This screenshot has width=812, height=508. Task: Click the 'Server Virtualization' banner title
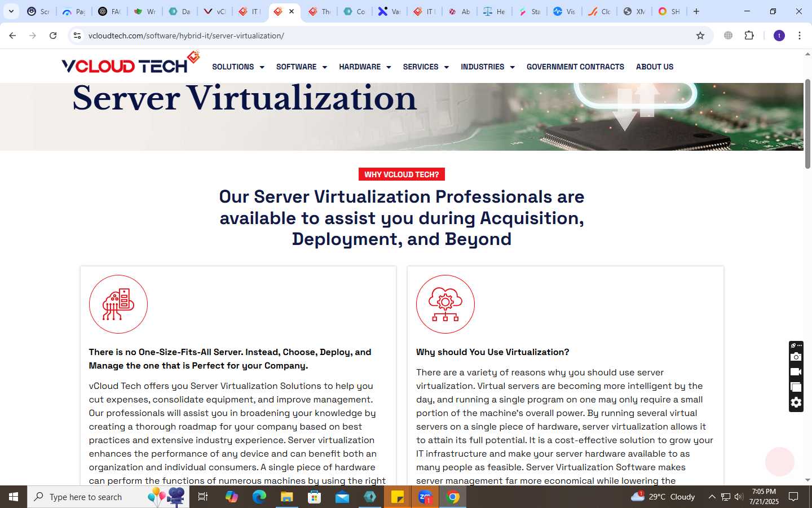click(x=245, y=98)
